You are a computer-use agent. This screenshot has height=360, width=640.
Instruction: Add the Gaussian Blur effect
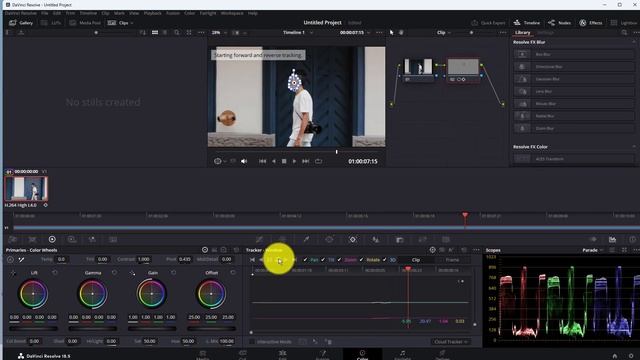573,79
